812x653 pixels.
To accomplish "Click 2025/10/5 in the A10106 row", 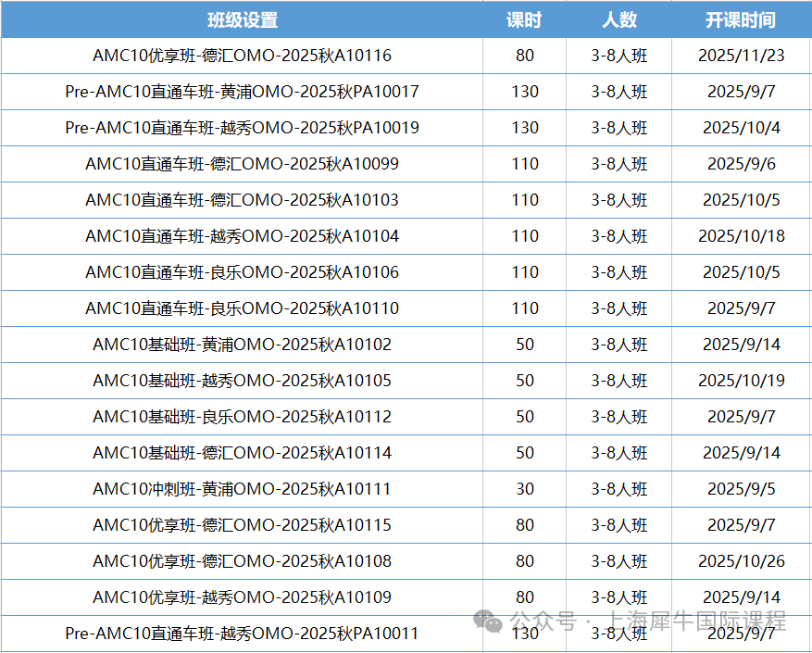I will tap(741, 272).
